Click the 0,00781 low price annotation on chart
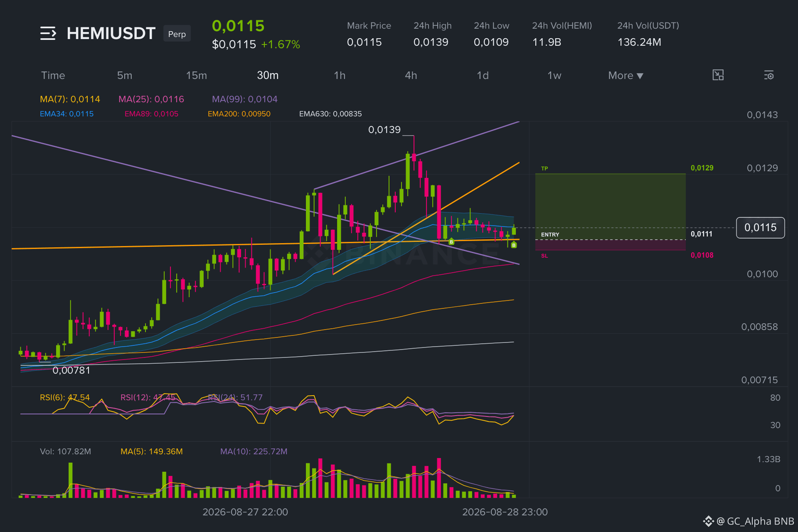The width and height of the screenshot is (798, 532). (x=71, y=370)
